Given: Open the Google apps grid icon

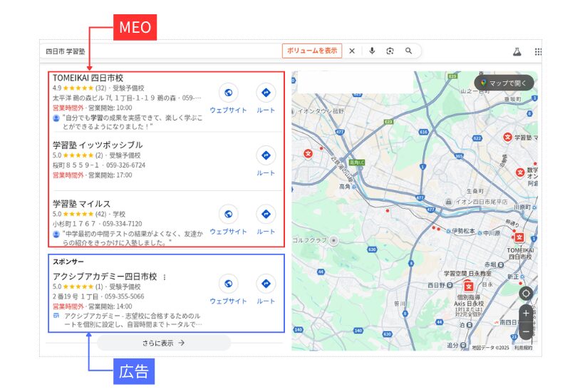Looking at the screenshot, I should [538, 51].
